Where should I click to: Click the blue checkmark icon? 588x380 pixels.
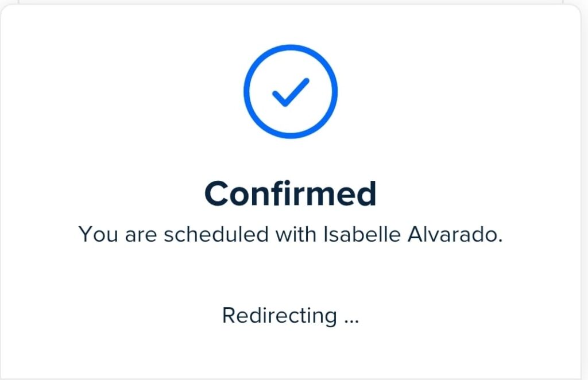291,92
